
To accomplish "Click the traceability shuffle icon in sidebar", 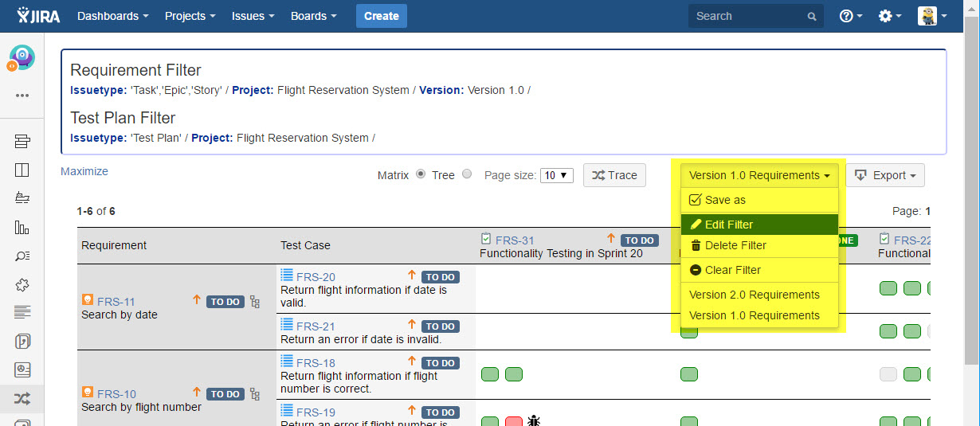I will coord(22,398).
